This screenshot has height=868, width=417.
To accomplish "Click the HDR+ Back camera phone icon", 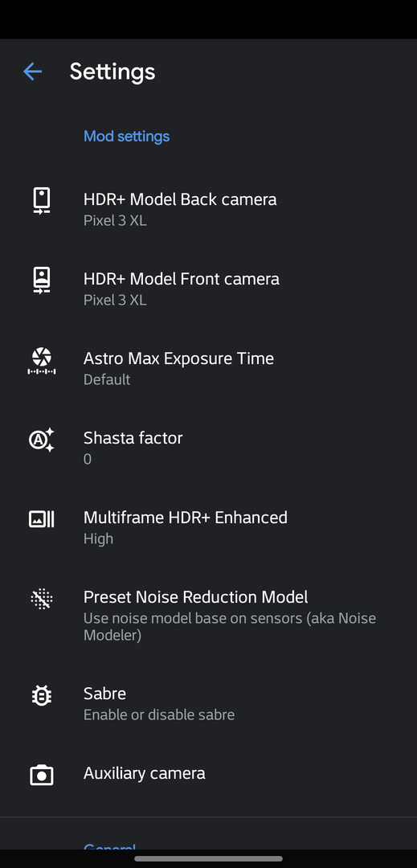I will tap(42, 200).
